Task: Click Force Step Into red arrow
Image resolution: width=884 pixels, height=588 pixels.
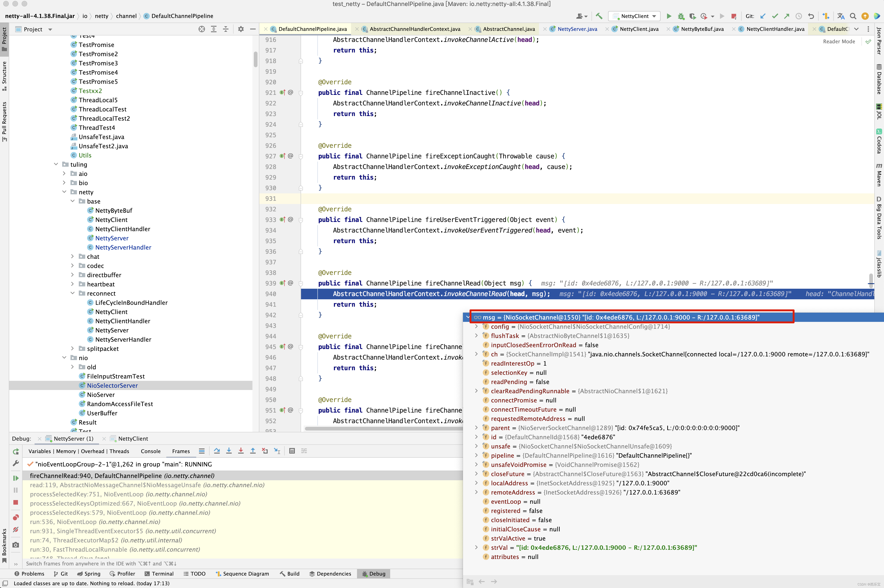Action: click(x=241, y=451)
